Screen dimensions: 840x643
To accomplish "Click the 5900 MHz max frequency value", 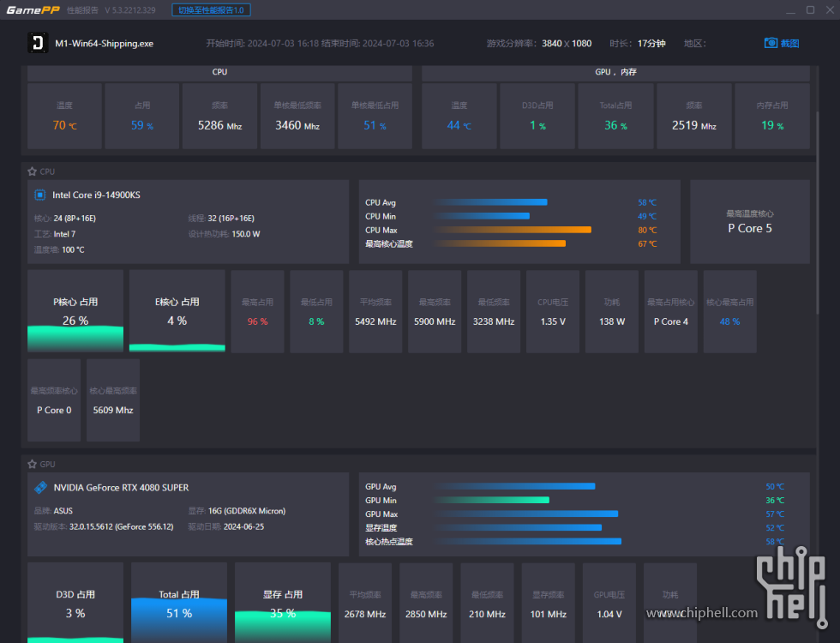I will (x=435, y=321).
